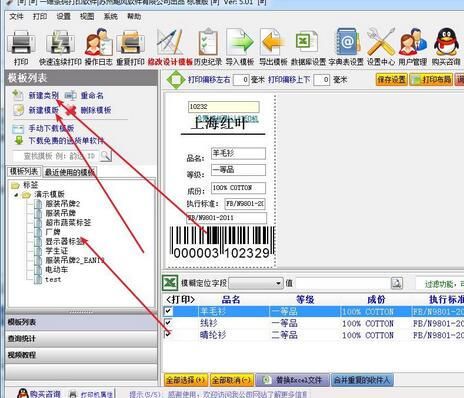Expand the 查询统计 panel section

click(81, 339)
